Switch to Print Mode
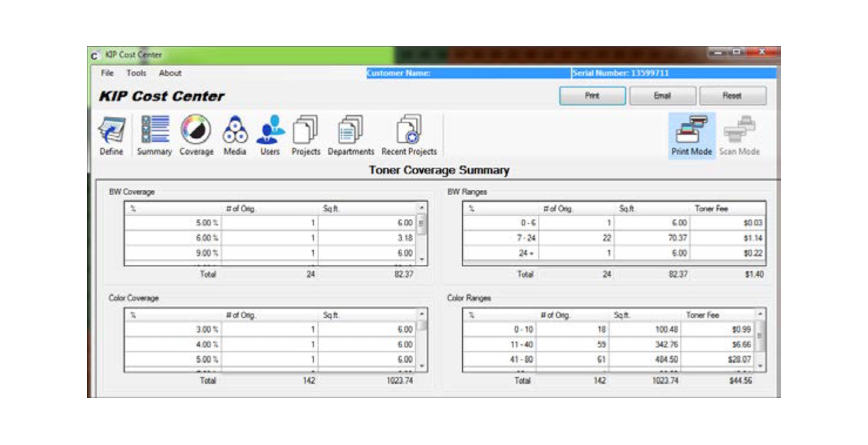Screen dimensions: 868x445 click(x=692, y=135)
